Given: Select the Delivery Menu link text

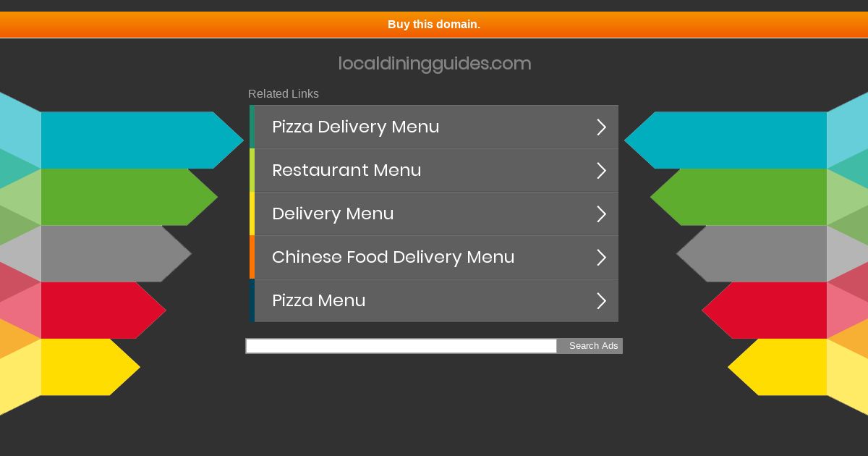Looking at the screenshot, I should (333, 214).
